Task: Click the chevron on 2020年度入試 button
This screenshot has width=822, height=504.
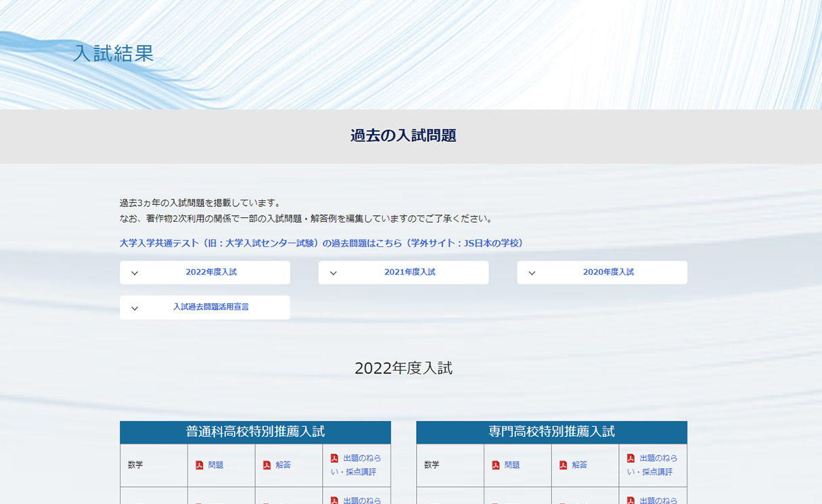Action: (532, 273)
